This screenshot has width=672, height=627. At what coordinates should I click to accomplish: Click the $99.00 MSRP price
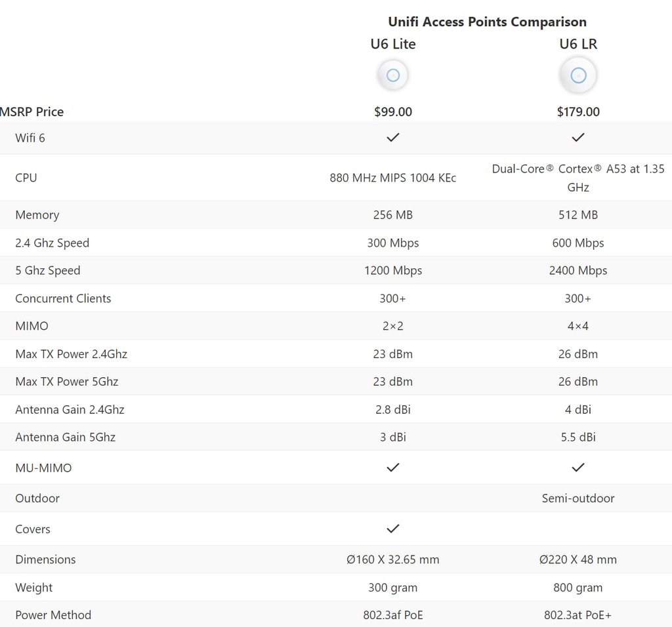click(393, 111)
